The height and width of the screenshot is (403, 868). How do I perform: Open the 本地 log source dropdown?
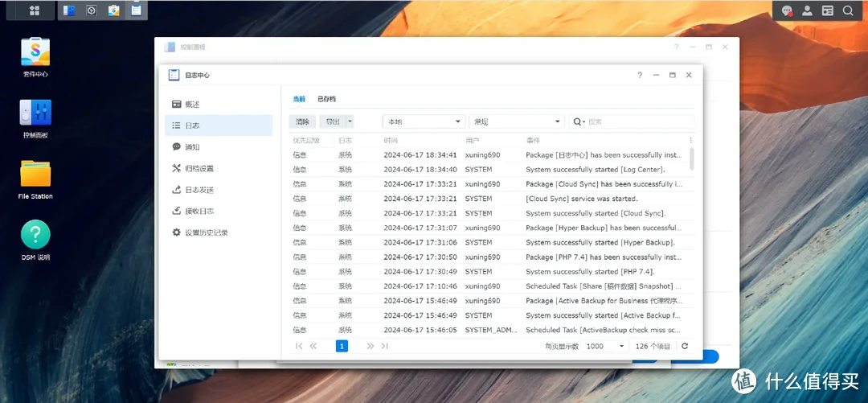424,121
